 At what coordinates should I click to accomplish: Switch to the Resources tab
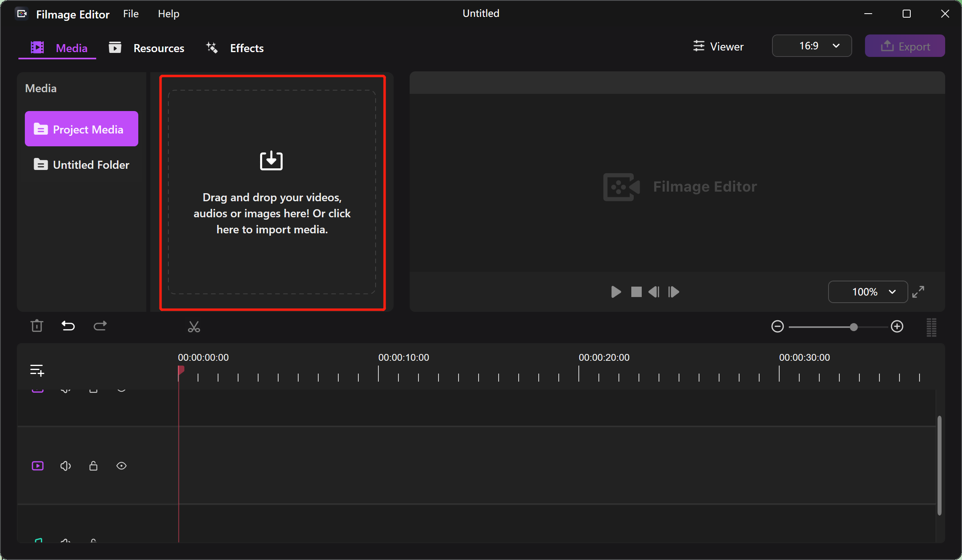(146, 48)
